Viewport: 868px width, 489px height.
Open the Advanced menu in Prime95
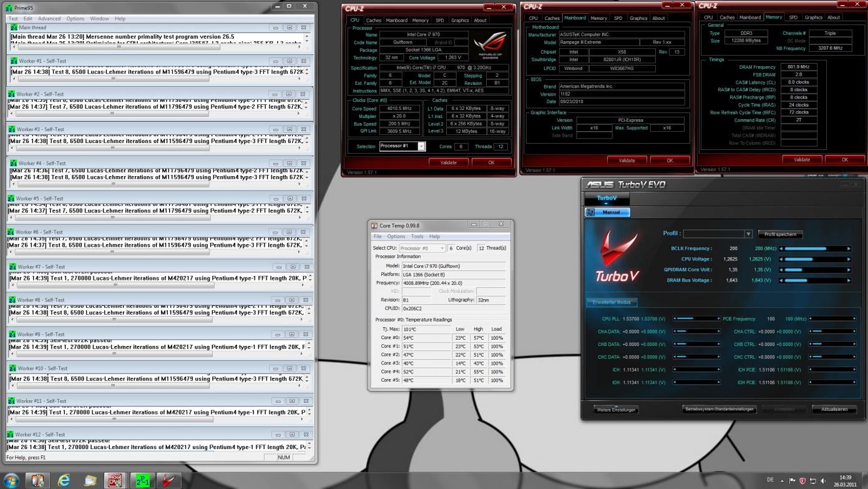(x=49, y=19)
